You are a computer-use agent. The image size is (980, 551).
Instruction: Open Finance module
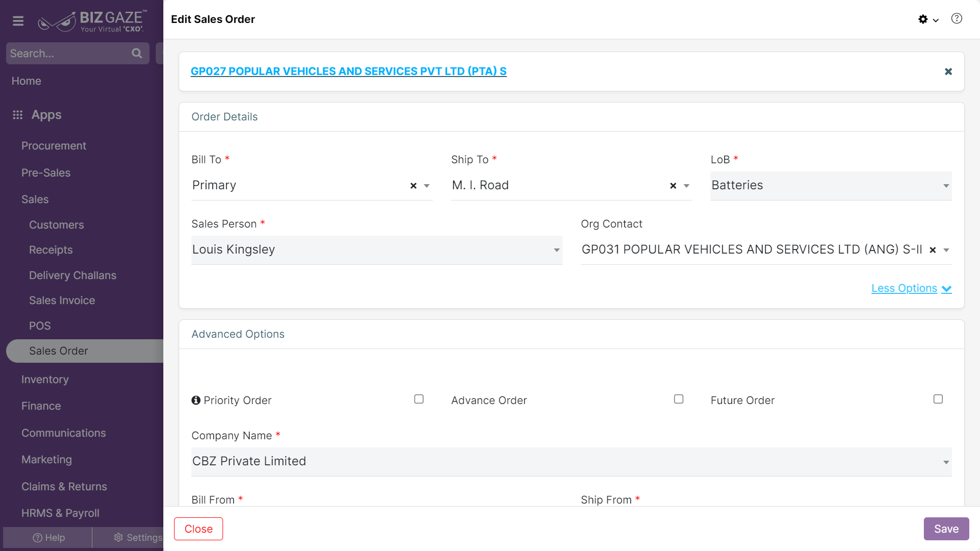pos(41,406)
